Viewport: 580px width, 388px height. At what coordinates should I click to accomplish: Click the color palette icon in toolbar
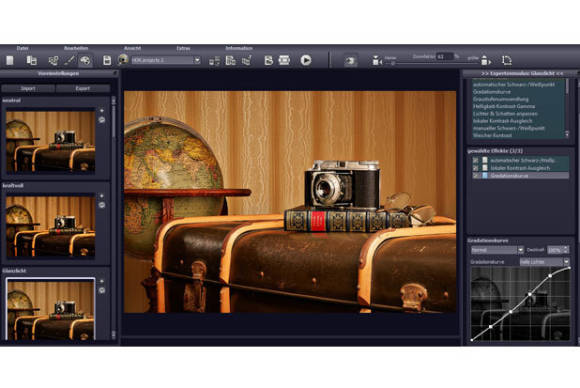coord(85,60)
